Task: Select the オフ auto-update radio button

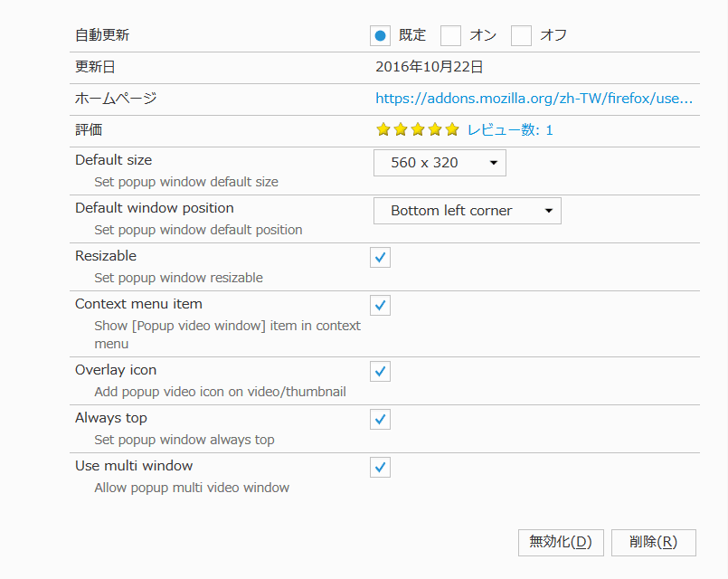Action: pos(521,36)
